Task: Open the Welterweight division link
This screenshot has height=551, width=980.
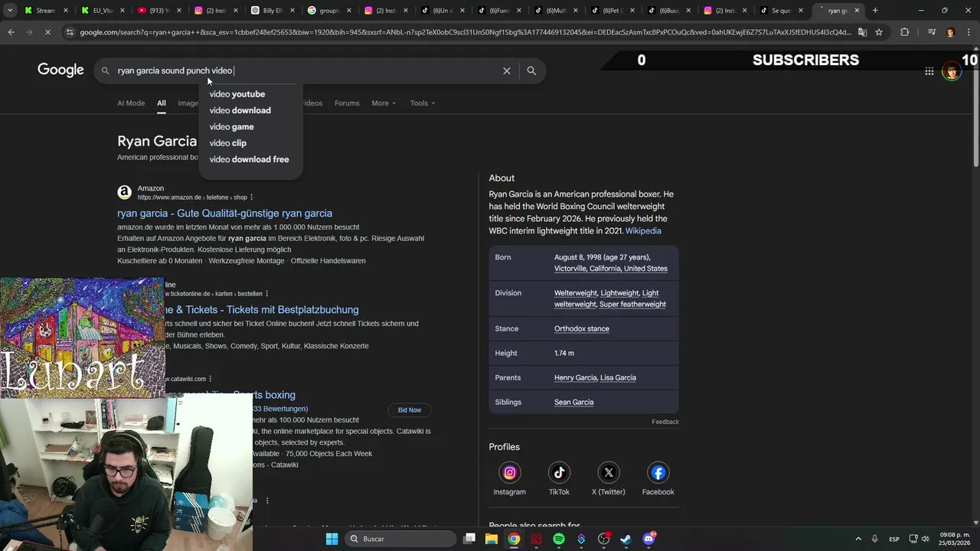Action: (x=576, y=293)
